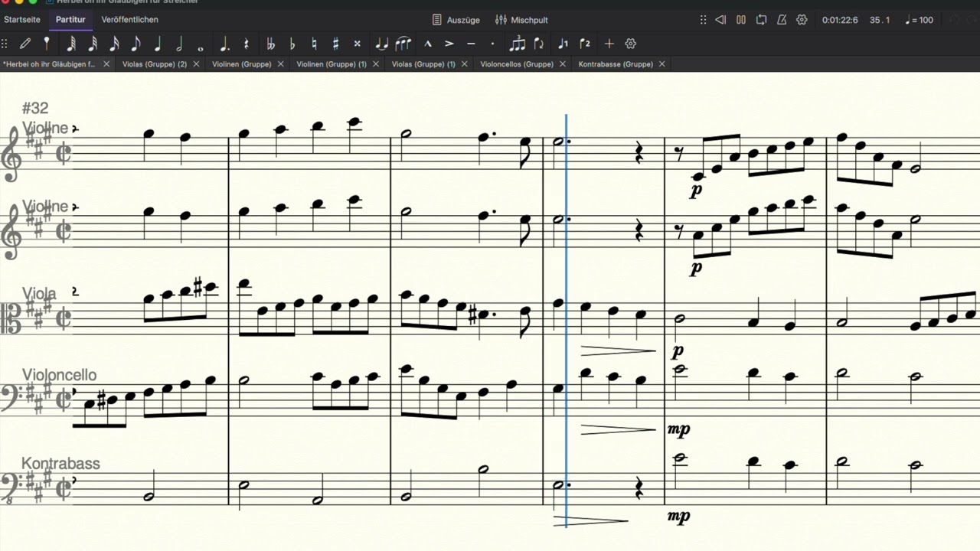Switch to voice 1

(x=563, y=44)
